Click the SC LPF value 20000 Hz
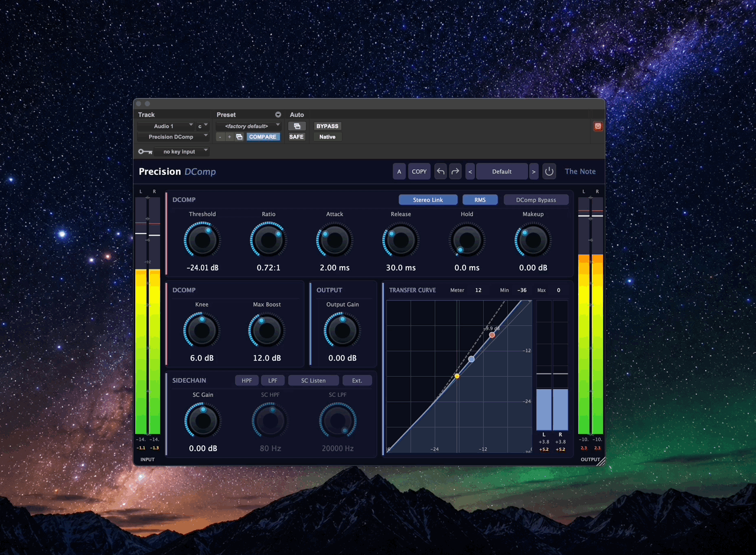 (x=338, y=448)
